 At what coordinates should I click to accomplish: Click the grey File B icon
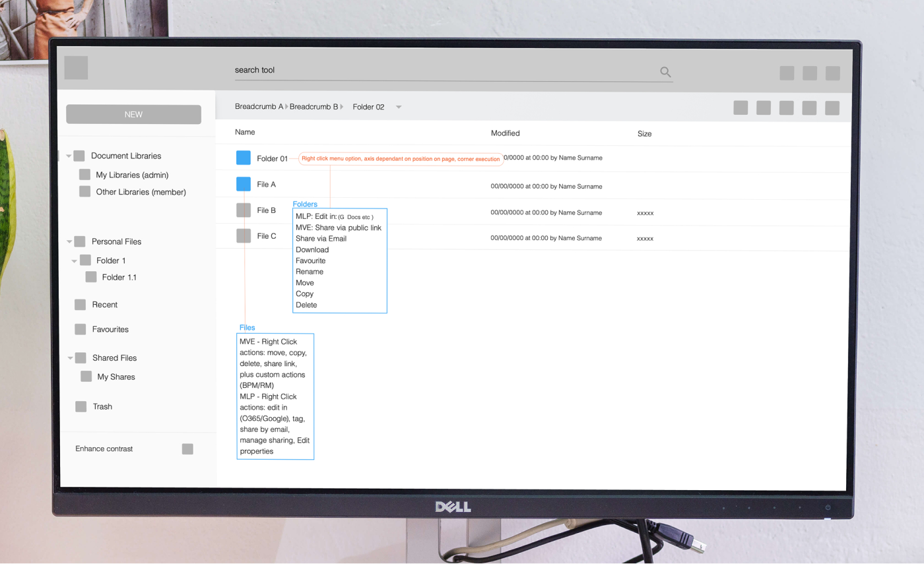coord(244,210)
